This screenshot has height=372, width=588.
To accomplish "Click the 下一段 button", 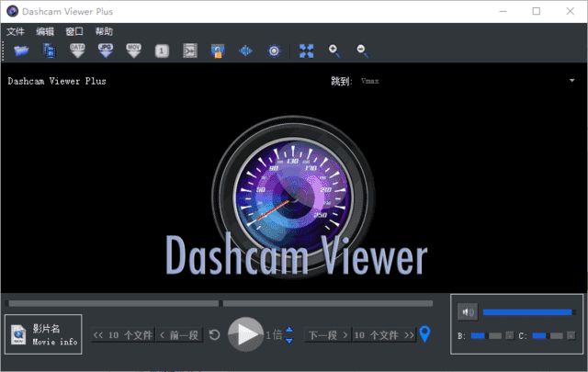I will coord(328,335).
